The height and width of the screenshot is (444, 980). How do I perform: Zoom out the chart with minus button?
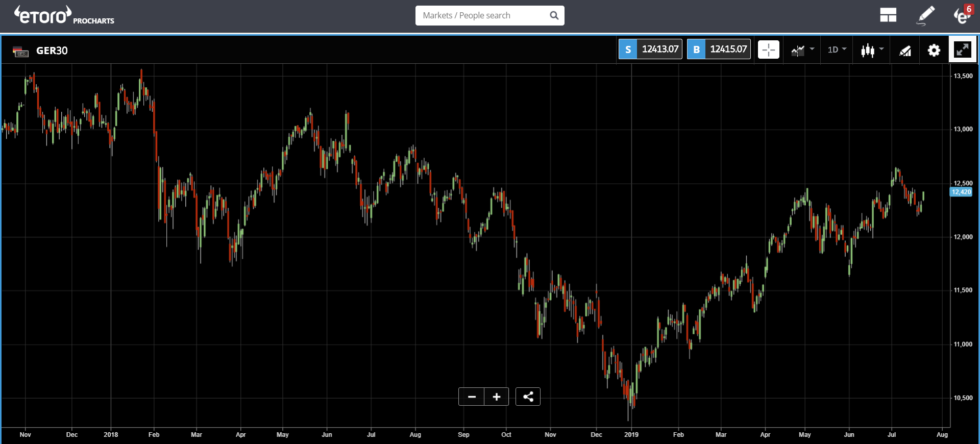click(x=472, y=397)
